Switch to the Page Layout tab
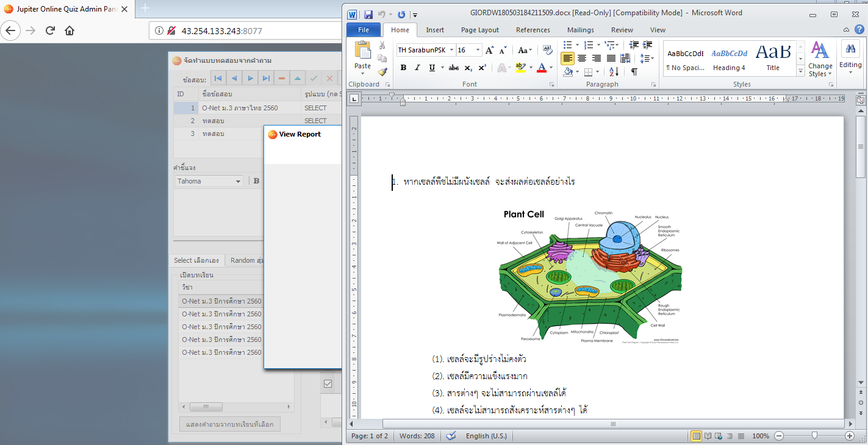This screenshot has height=445, width=868. click(x=480, y=30)
